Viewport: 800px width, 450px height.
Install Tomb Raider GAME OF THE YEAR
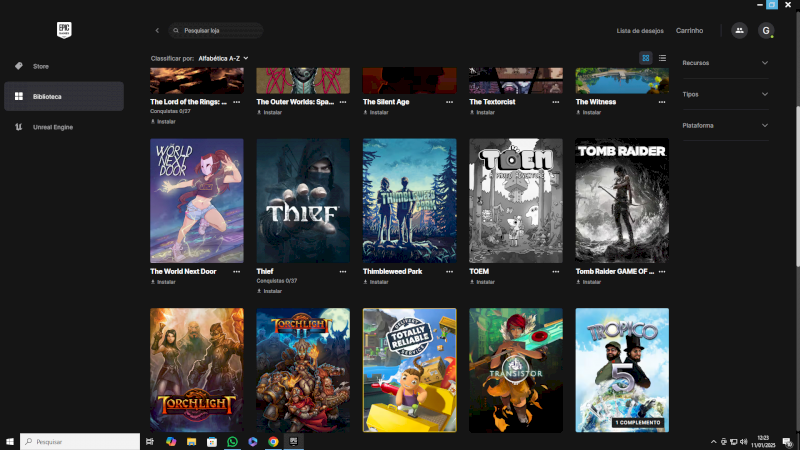pos(588,282)
